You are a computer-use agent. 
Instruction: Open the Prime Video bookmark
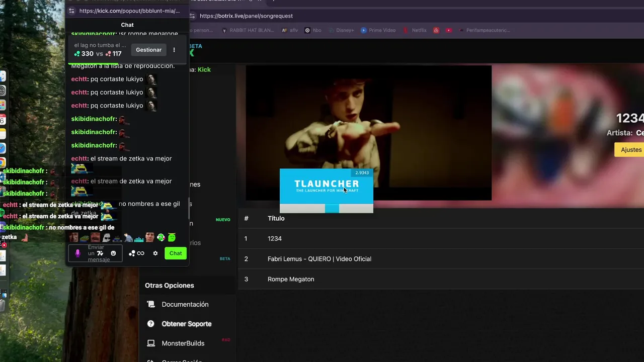pos(378,30)
